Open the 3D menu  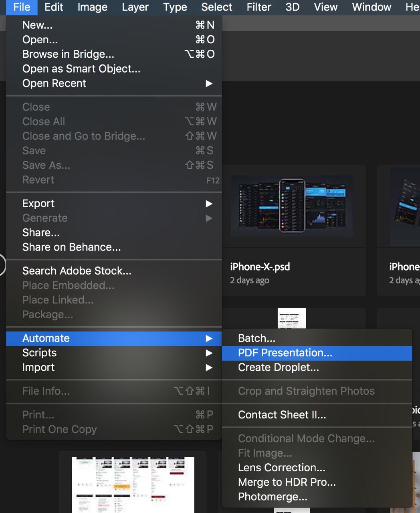pyautogui.click(x=293, y=7)
